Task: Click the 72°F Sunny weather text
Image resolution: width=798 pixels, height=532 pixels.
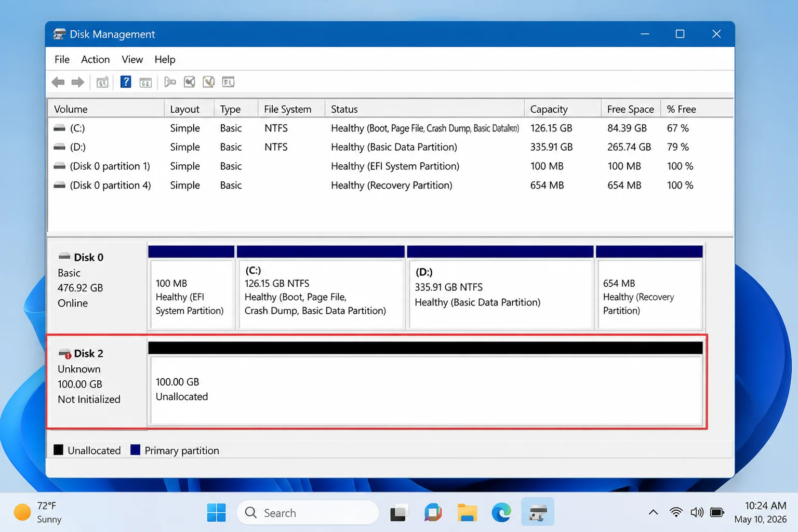Action: [x=49, y=512]
